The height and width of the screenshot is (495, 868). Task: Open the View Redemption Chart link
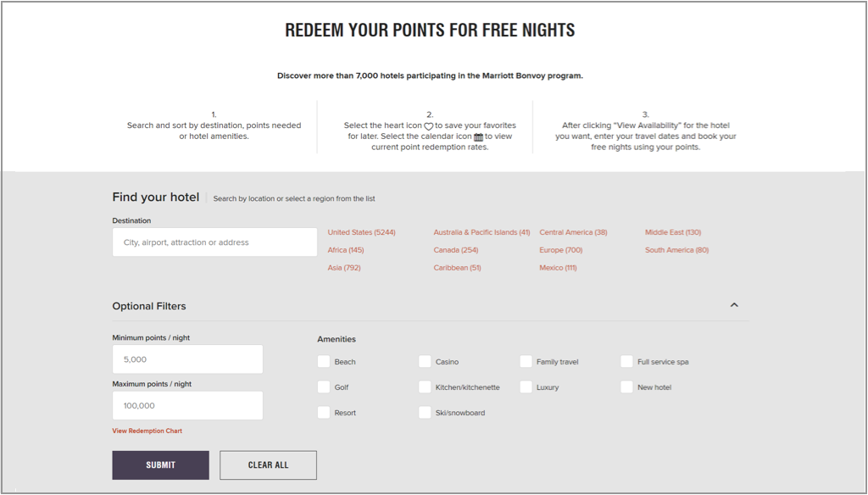pyautogui.click(x=147, y=431)
